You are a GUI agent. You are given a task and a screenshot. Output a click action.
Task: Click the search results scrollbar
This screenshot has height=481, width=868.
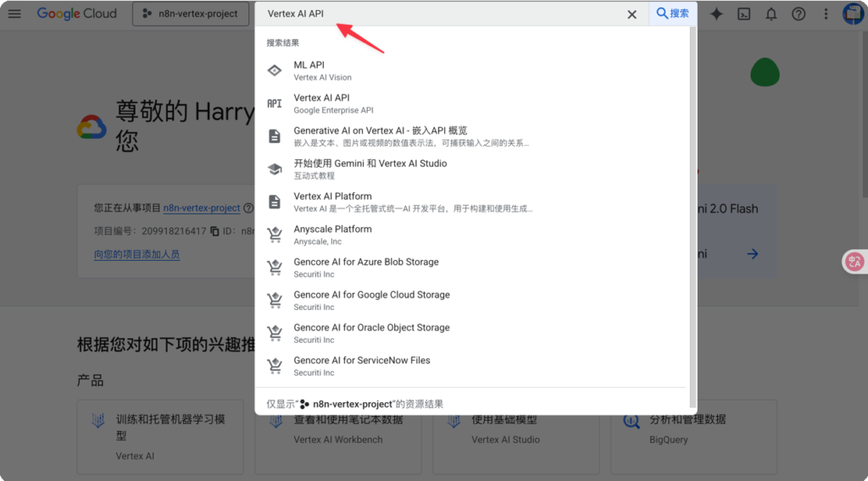692,212
